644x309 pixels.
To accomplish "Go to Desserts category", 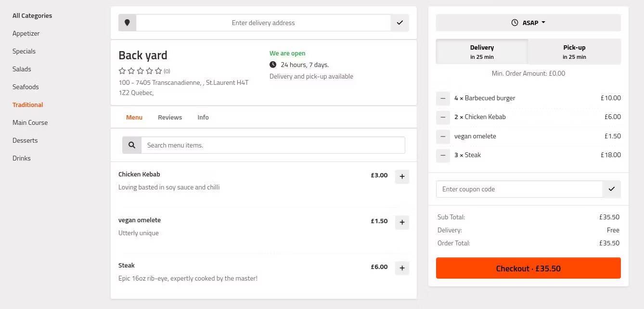I will [x=25, y=140].
